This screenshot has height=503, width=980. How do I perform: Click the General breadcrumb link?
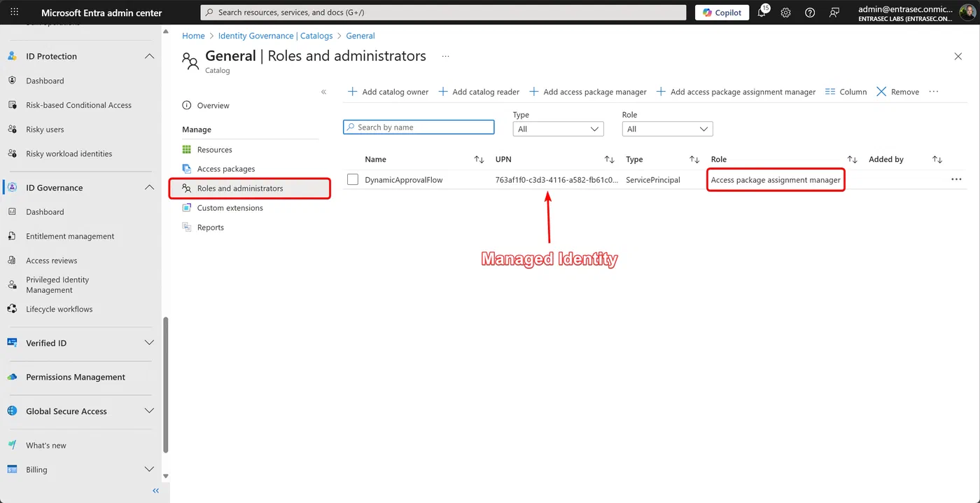[x=360, y=36]
